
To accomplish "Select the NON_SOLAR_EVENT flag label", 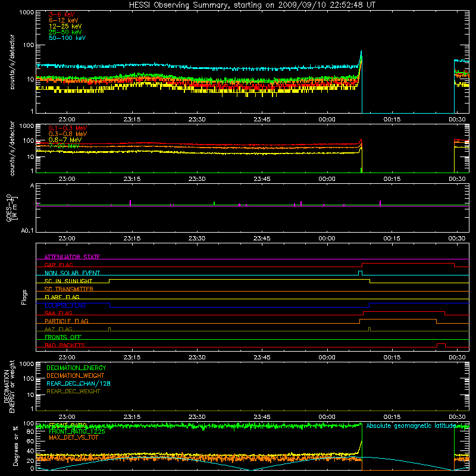I will click(x=72, y=273).
